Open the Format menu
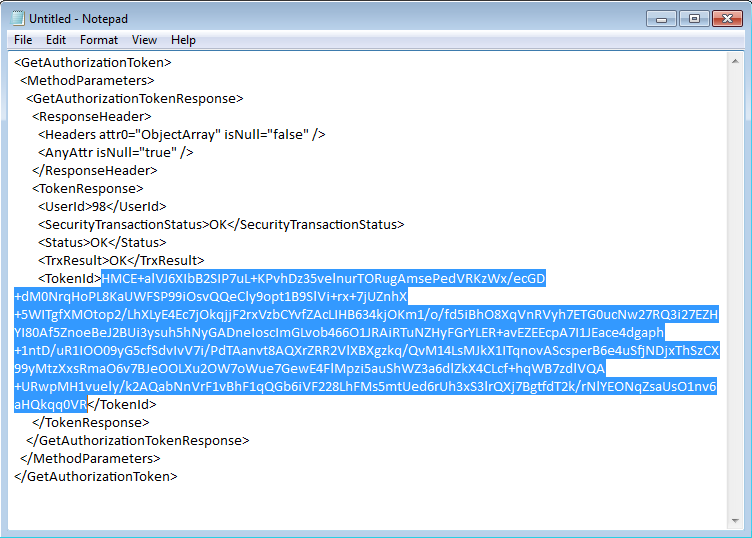 click(99, 40)
